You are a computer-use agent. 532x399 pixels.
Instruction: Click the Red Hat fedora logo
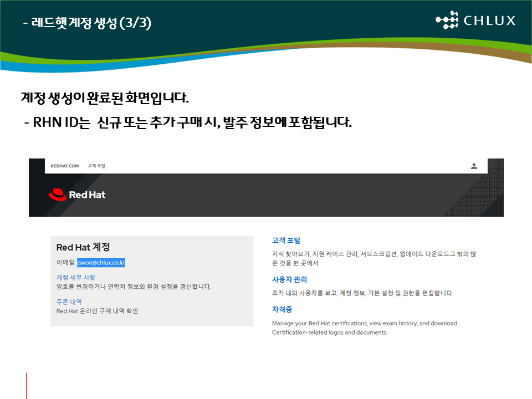58,195
